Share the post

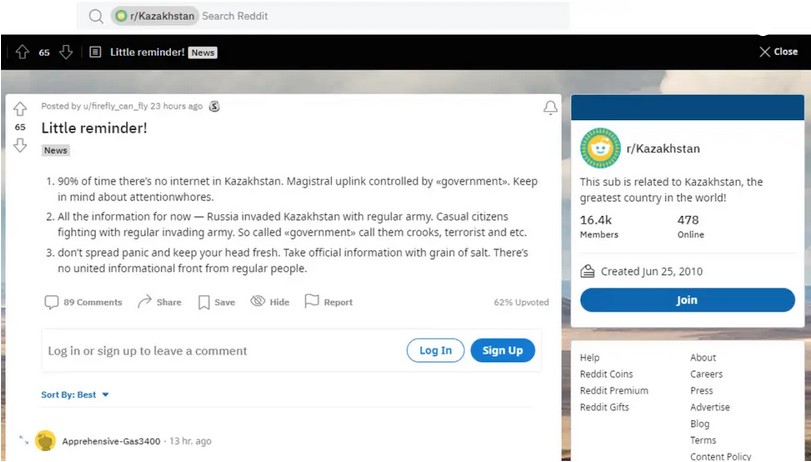(x=159, y=302)
